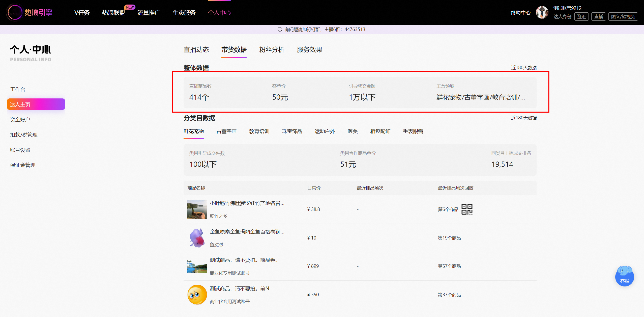Select the 古董字画 category tab
The width and height of the screenshot is (644, 317).
pos(226,131)
